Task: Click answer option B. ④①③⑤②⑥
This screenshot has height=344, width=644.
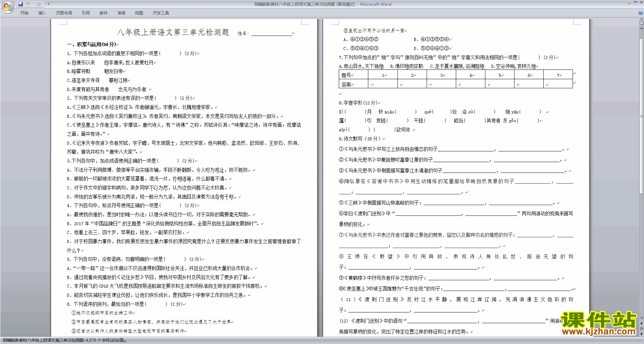Action: click(x=431, y=39)
